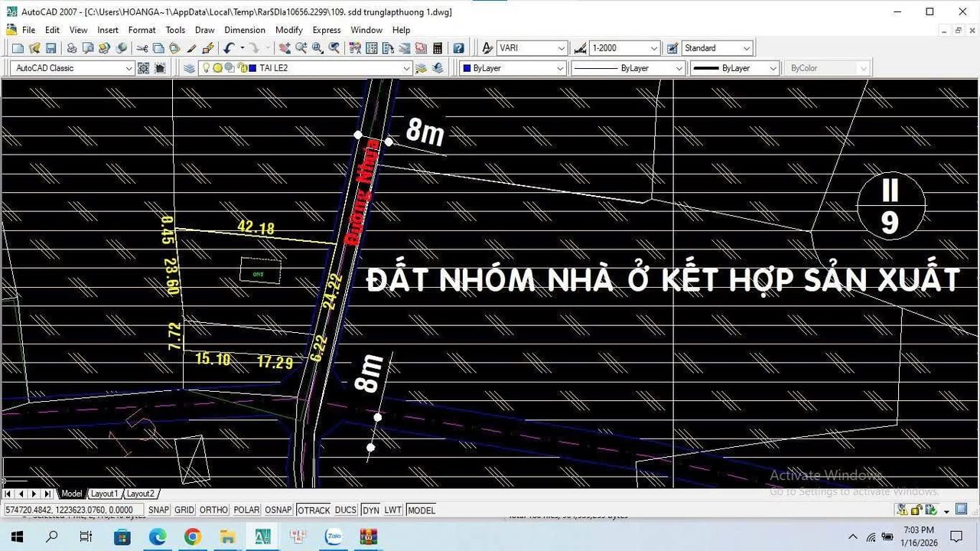This screenshot has width=980, height=551.
Task: Turn off the TAI LE2 layer lightbulb
Action: [x=207, y=67]
